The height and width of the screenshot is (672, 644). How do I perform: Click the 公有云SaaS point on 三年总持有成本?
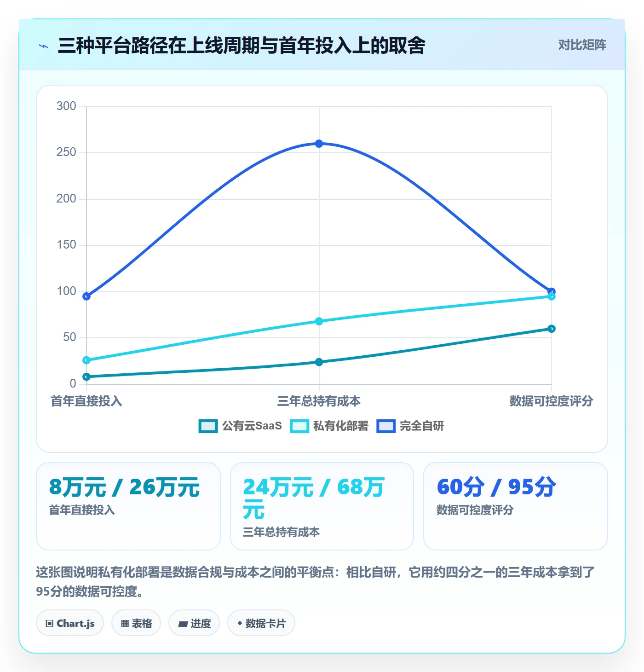pyautogui.click(x=319, y=362)
